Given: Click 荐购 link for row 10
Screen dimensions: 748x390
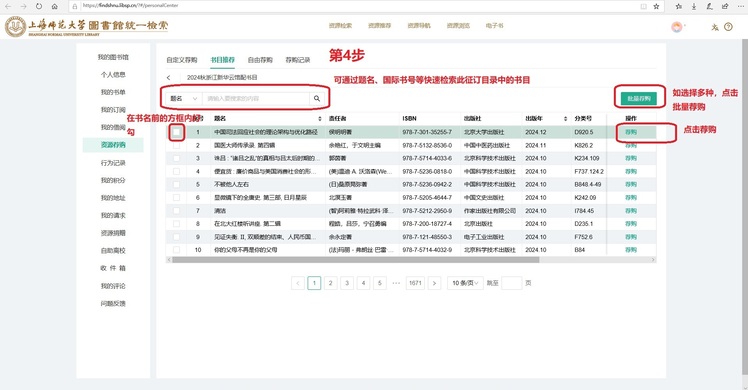Looking at the screenshot, I should [631, 249].
